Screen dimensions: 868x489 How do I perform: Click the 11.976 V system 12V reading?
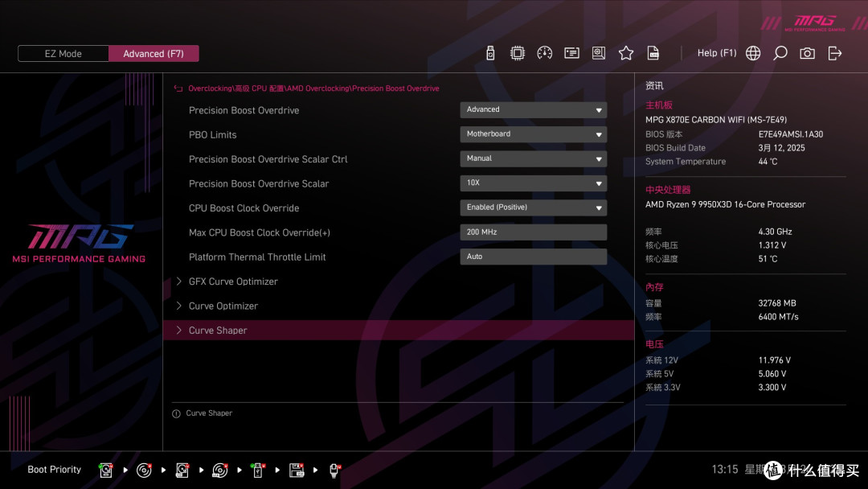pyautogui.click(x=775, y=360)
